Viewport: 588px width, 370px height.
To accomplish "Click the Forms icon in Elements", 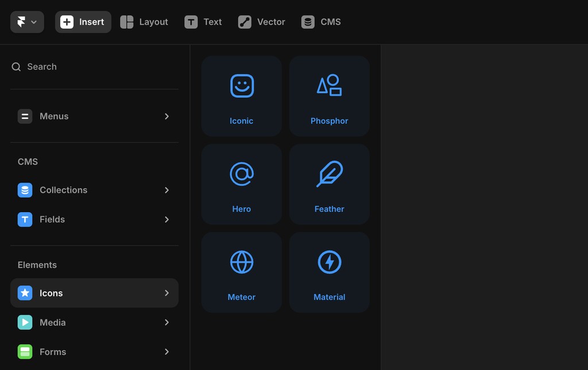I will pos(25,352).
